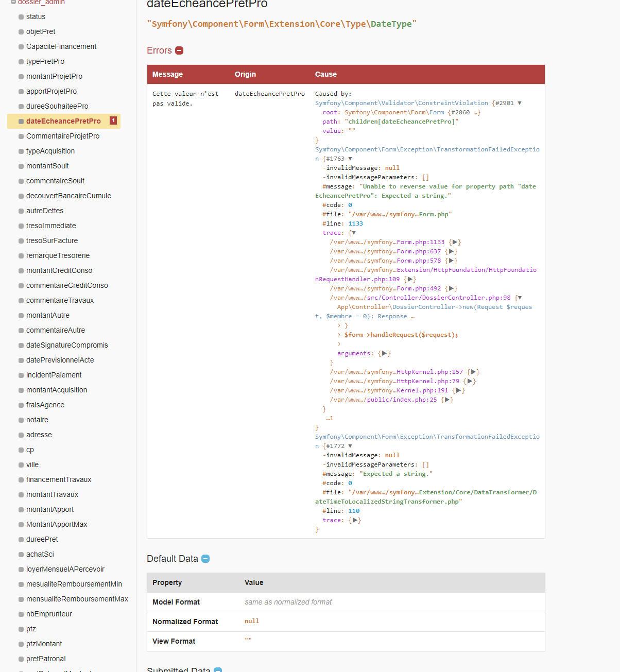Expand the trace entry for Form.php:1133
This screenshot has height=672, width=620.
[x=455, y=242]
